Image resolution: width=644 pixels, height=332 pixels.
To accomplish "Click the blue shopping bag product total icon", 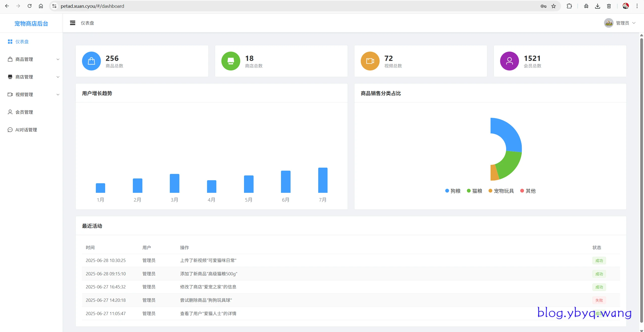I will 91,61.
